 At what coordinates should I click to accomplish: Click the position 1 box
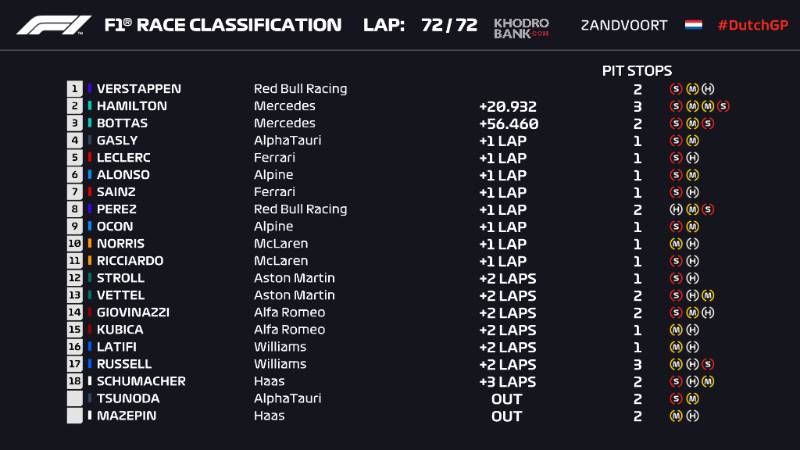point(74,89)
